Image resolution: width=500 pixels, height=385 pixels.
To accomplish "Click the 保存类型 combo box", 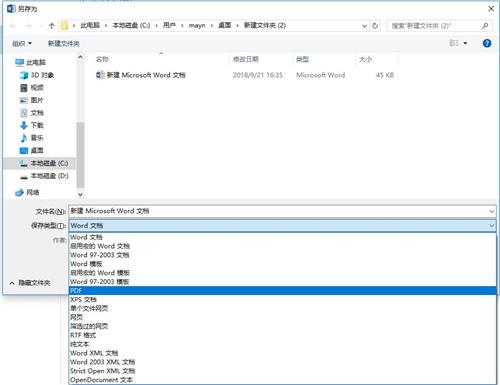I will tap(282, 226).
